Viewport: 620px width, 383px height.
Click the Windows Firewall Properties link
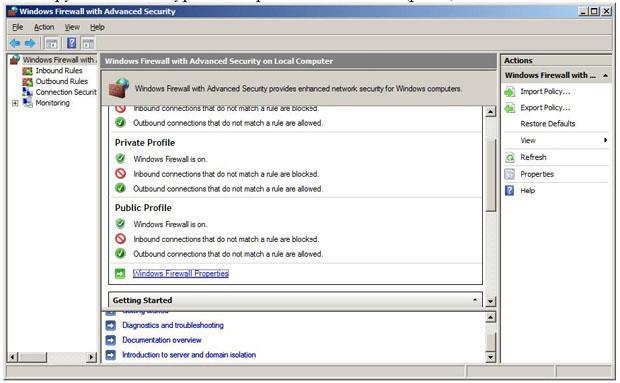coord(181,274)
